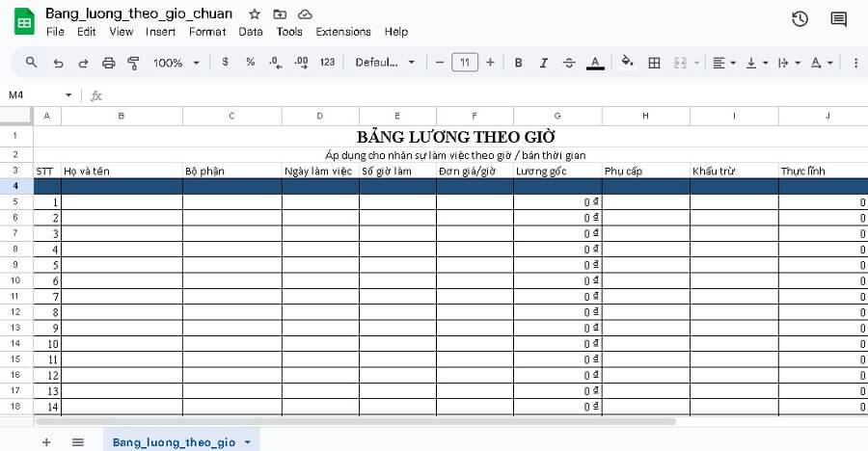868x451 pixels.
Task: Select the 'Đơn giá/giờ' header cell
Action: [x=475, y=171]
